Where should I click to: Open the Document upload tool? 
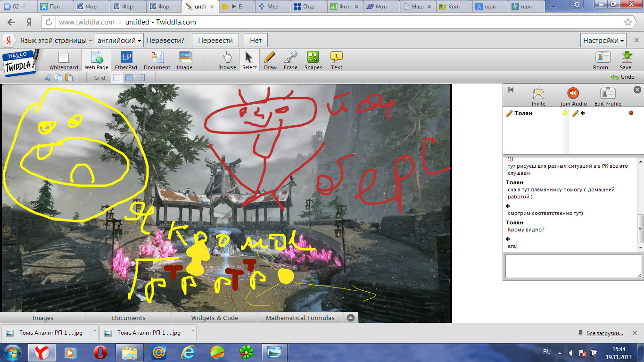point(157,61)
